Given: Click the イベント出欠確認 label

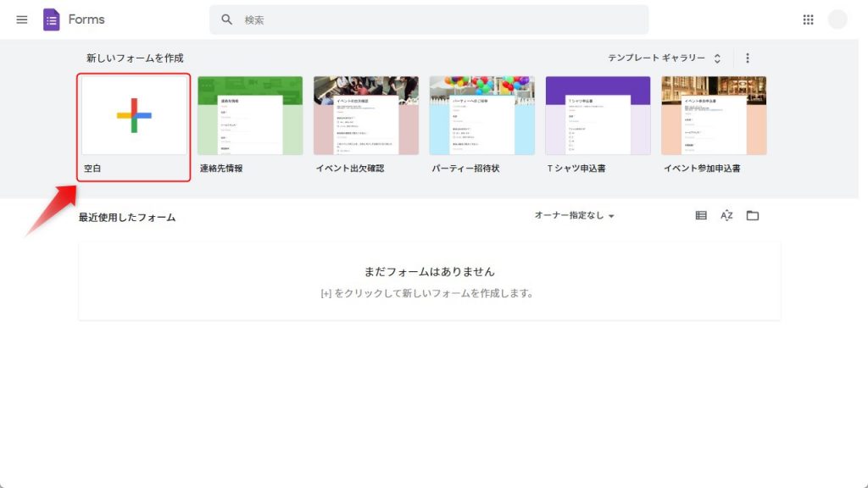Looking at the screenshot, I should pos(350,169).
